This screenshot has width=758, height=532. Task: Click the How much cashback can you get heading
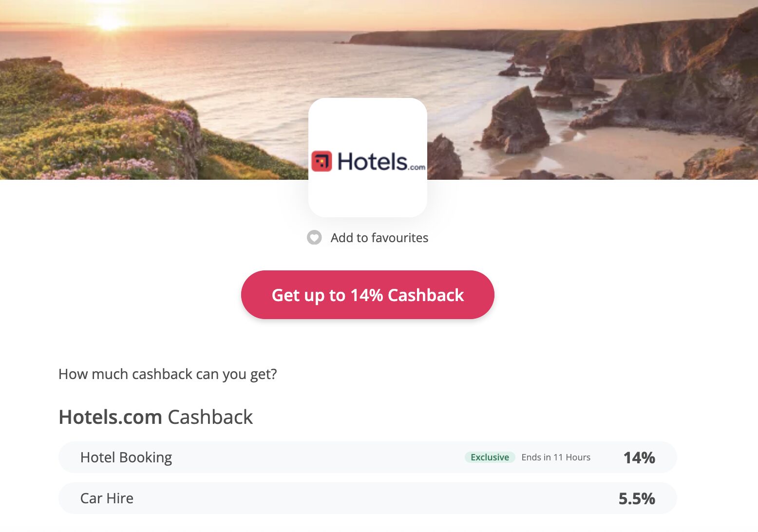[x=168, y=374]
